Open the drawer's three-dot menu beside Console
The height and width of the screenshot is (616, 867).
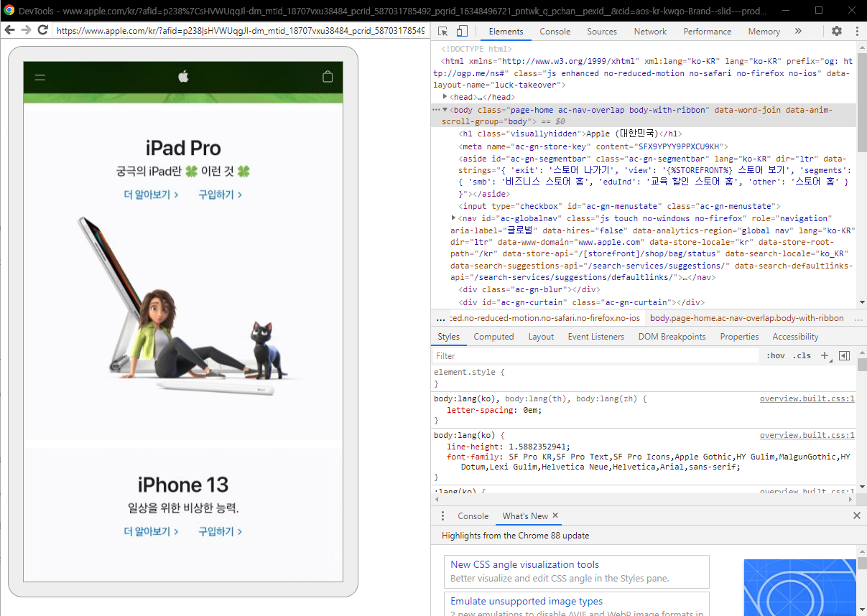tap(442, 516)
